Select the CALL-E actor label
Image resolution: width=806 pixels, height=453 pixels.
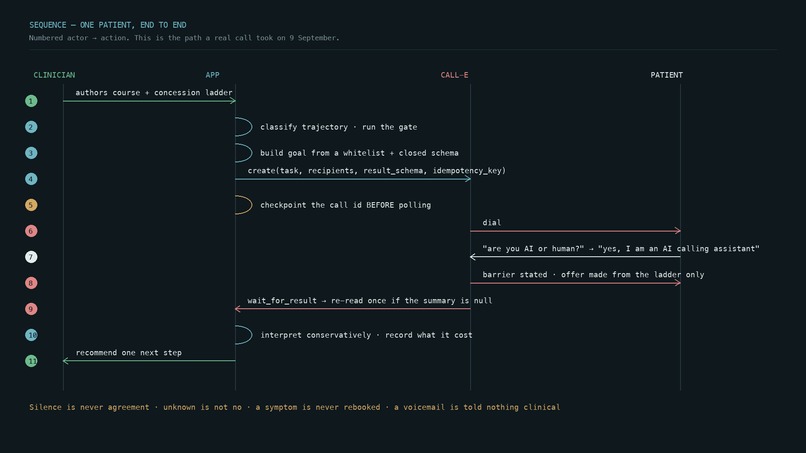[x=454, y=75]
